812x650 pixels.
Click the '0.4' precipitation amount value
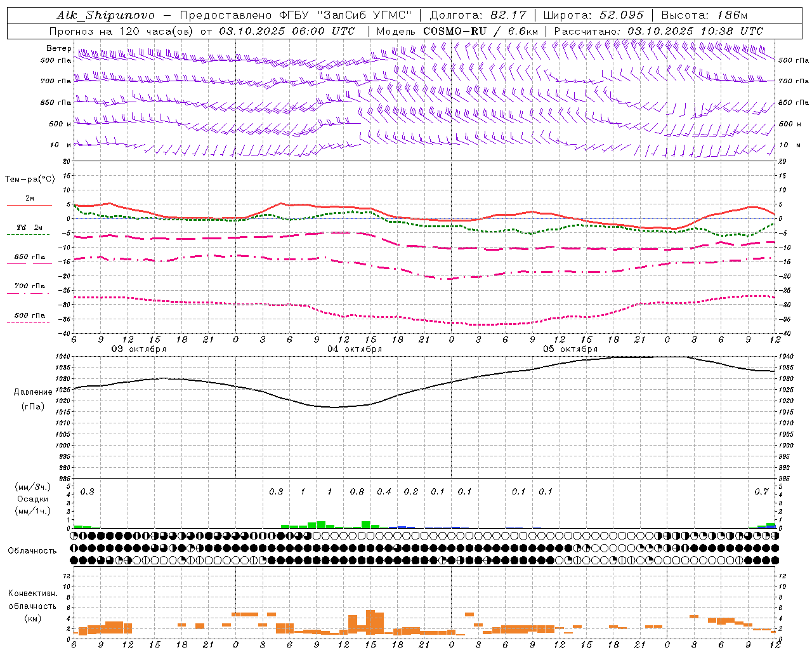(x=384, y=492)
